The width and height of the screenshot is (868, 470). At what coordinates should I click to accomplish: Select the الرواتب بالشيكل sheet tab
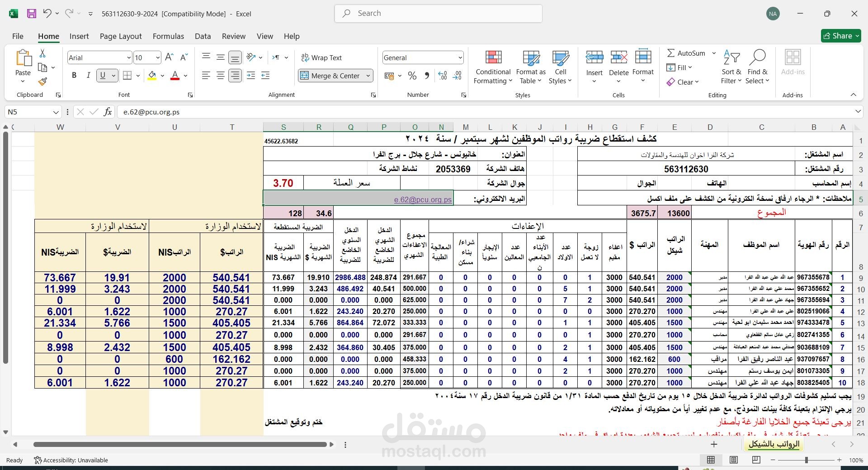point(774,444)
